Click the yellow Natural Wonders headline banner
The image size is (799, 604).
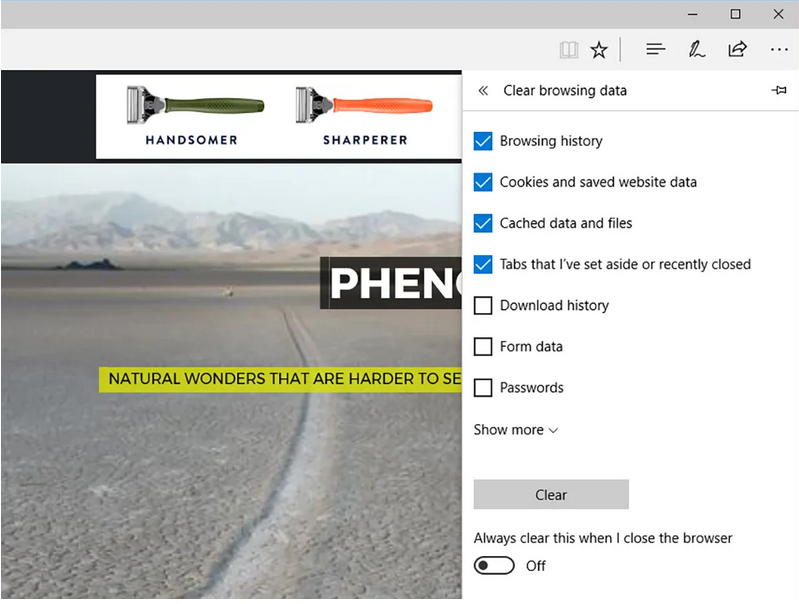point(280,379)
